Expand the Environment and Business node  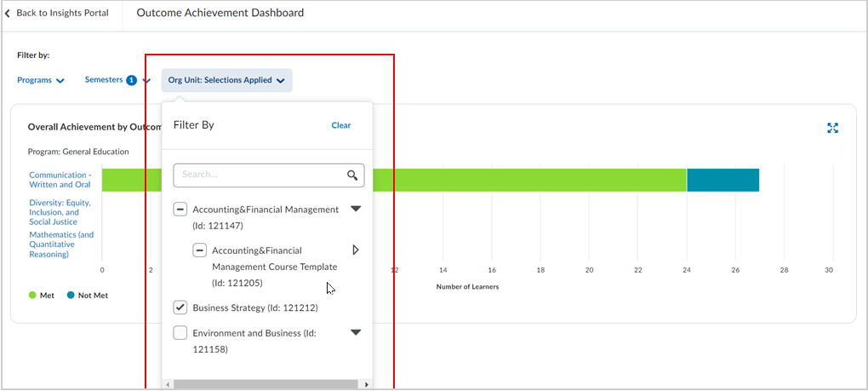[356, 332]
